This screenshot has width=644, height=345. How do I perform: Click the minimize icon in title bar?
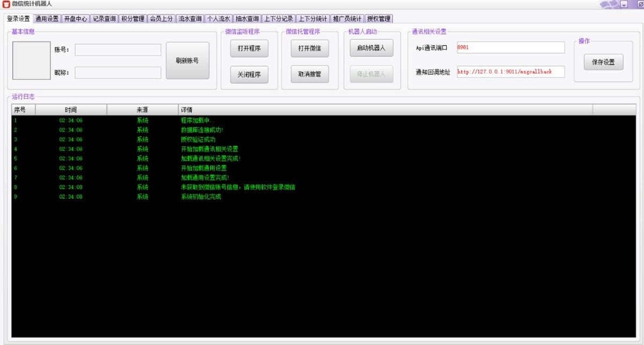point(624,4)
